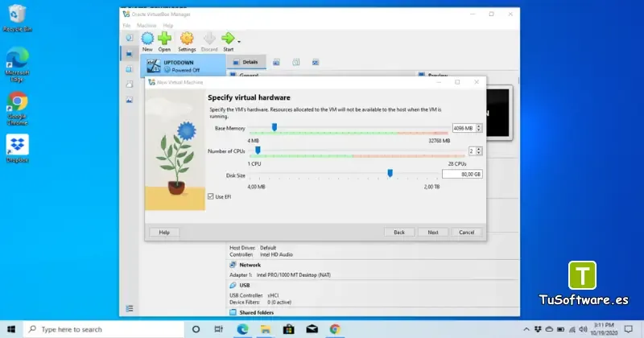This screenshot has height=338, width=644.
Task: Click Next to continue the wizard
Action: click(x=433, y=232)
